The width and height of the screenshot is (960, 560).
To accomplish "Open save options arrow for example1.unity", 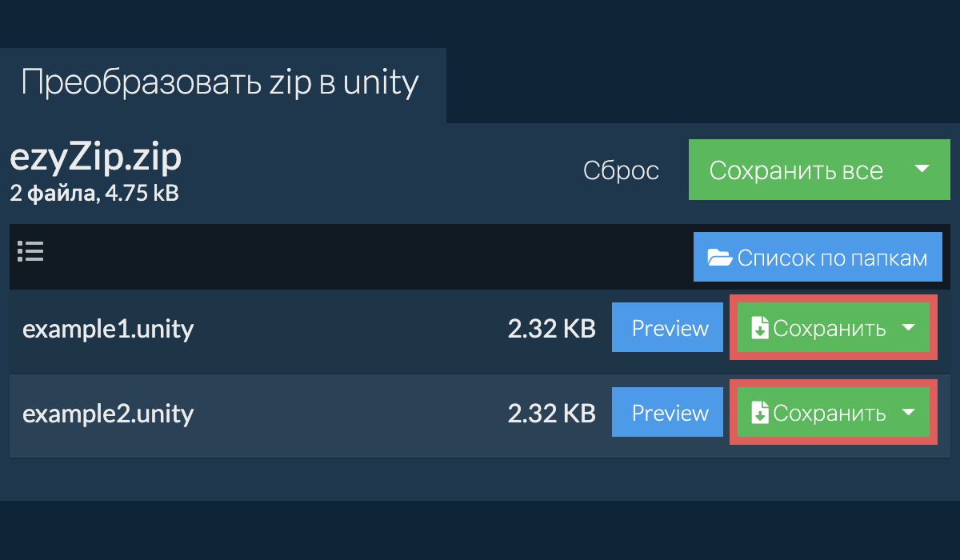I will (x=908, y=328).
